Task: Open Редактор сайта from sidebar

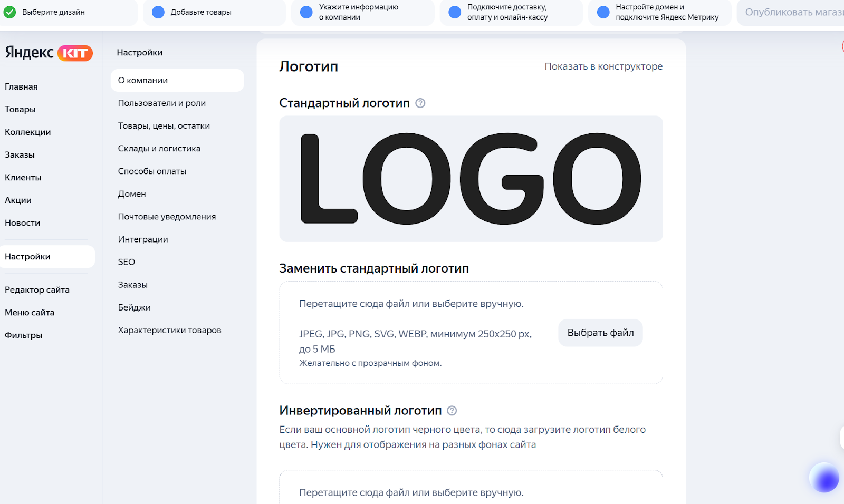Action: coord(37,290)
